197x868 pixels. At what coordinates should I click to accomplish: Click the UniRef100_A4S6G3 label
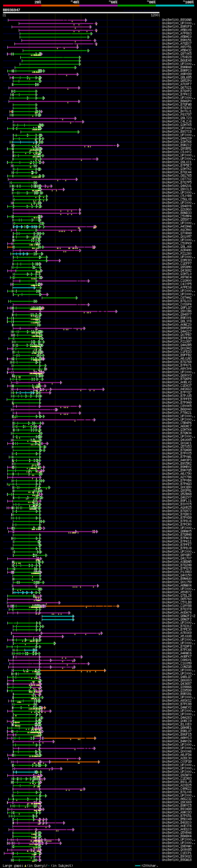coord(177,389)
